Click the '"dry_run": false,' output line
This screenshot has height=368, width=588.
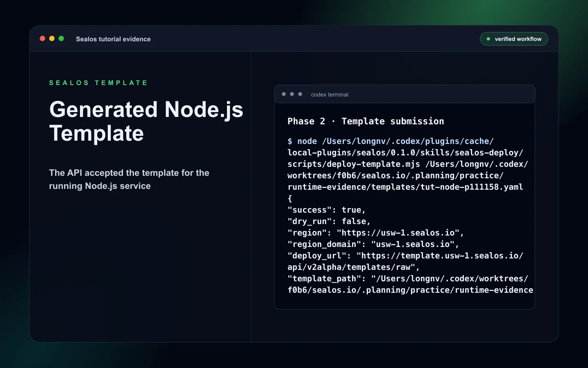[329, 221]
